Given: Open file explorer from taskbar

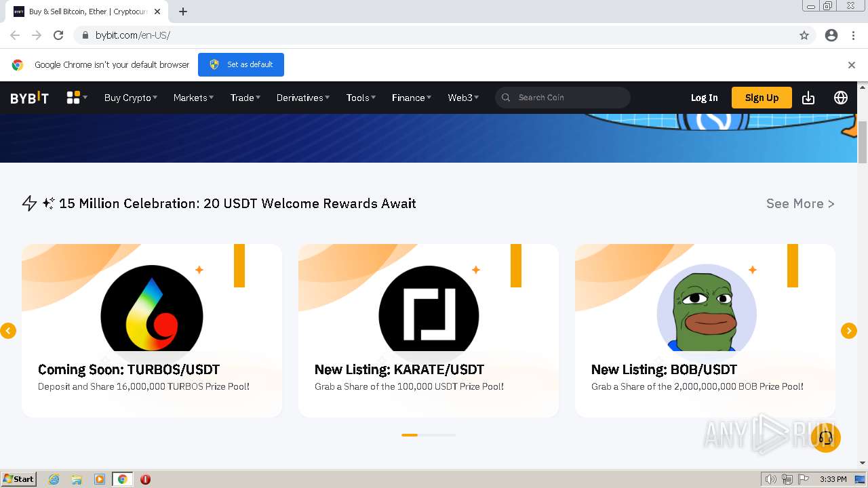Looking at the screenshot, I should [77, 479].
